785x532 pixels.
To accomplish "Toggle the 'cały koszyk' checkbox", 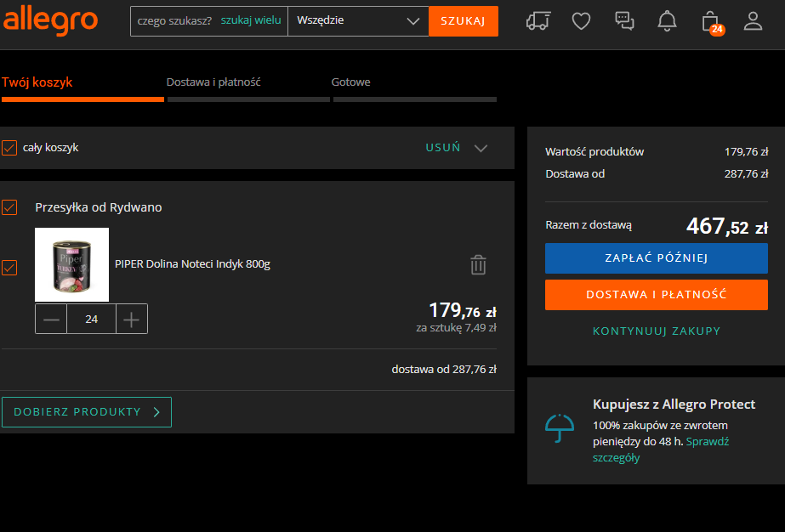I will 9,148.
